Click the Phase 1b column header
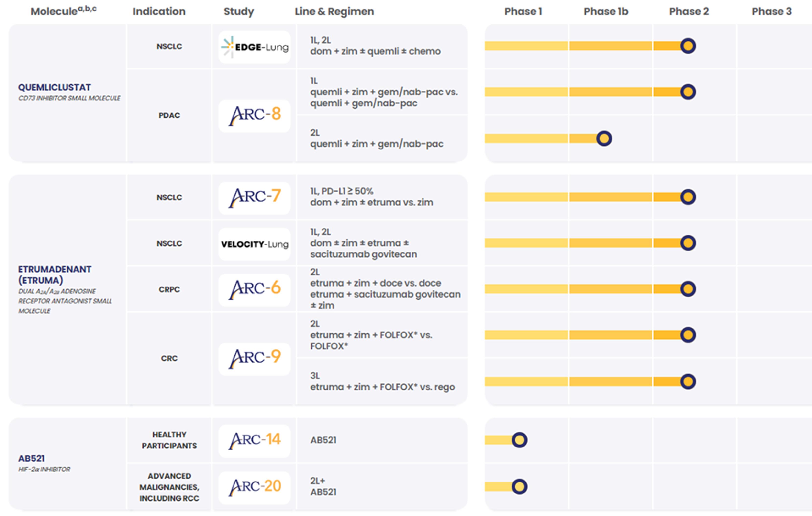Viewport: 812px width, 516px height. 606,11
